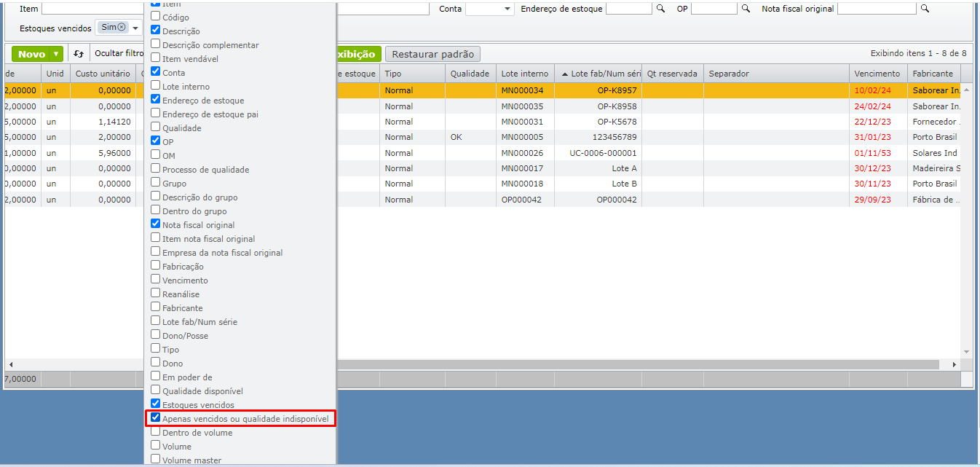
Task: Click the Restaurar padrão button
Action: (x=432, y=54)
